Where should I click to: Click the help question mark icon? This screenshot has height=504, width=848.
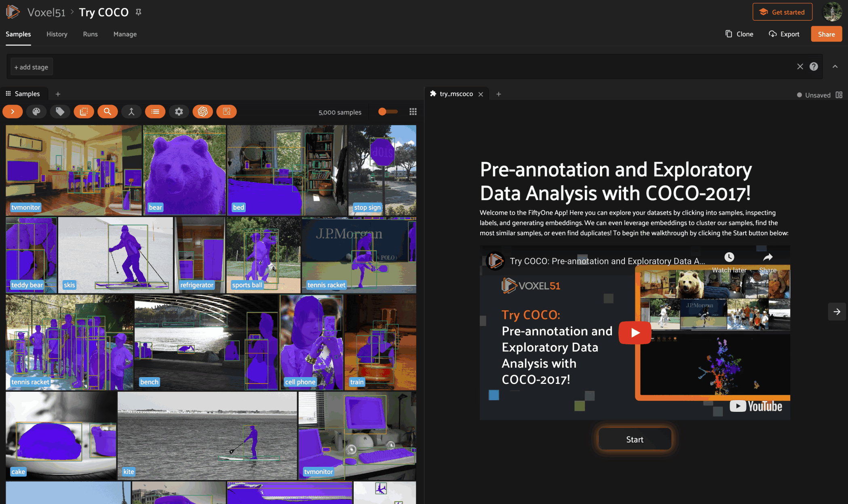click(814, 67)
